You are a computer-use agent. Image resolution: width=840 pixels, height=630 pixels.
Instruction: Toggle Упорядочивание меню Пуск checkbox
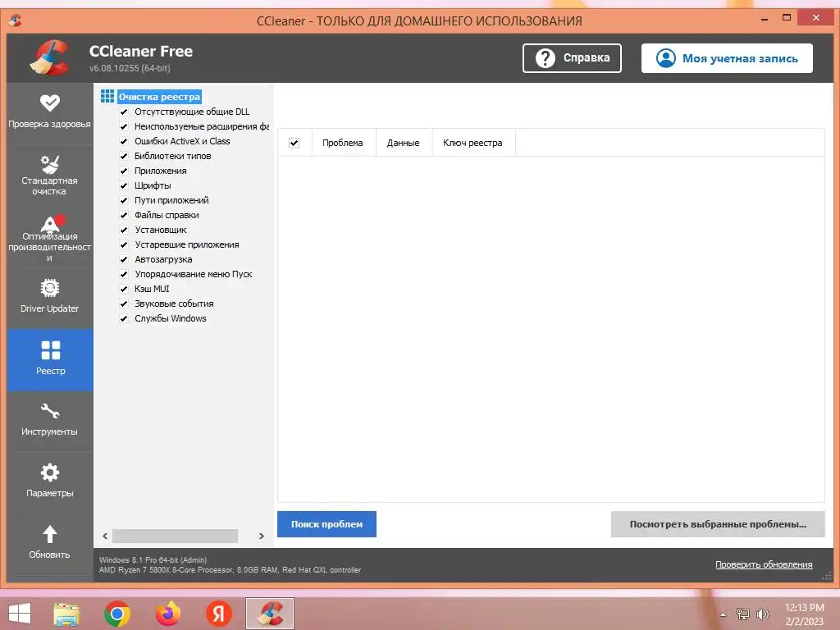(124, 274)
